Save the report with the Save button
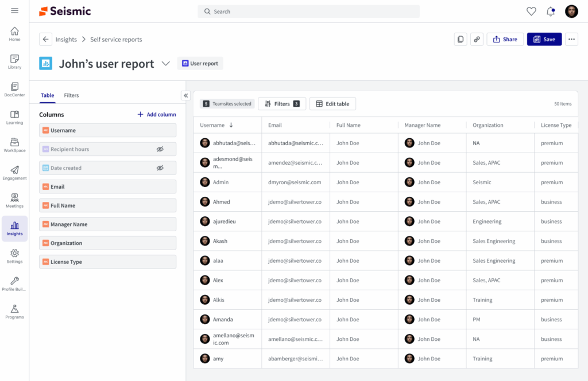588x381 pixels. 544,39
